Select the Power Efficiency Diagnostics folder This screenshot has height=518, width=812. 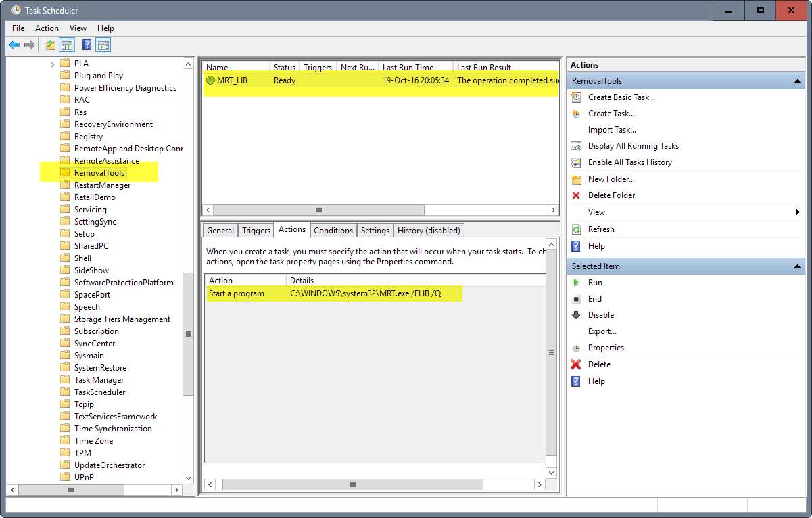(x=125, y=88)
